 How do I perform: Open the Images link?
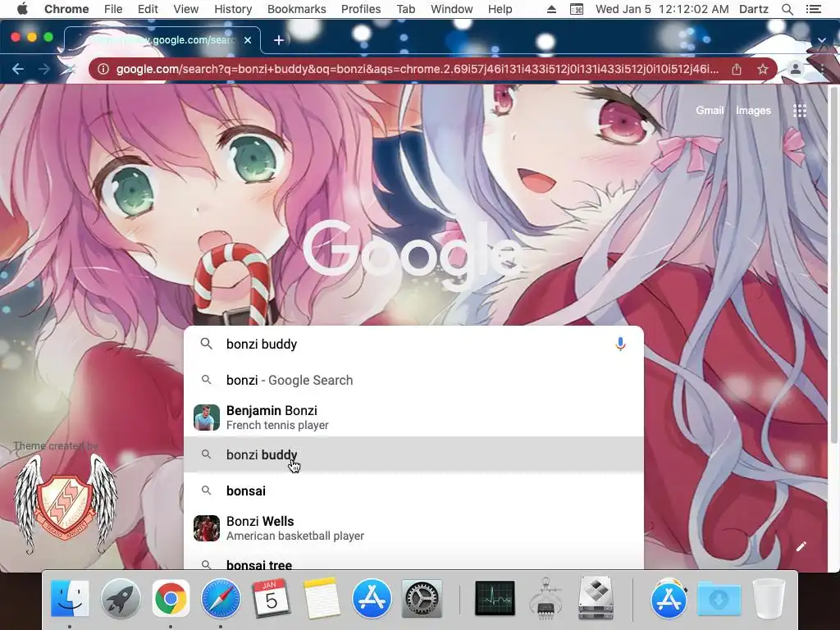[753, 111]
